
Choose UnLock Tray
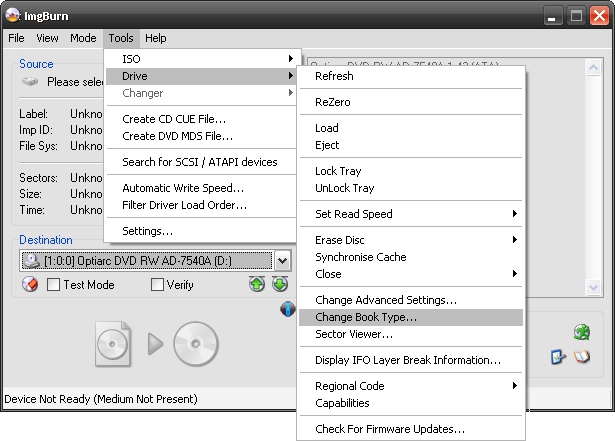pos(411,188)
